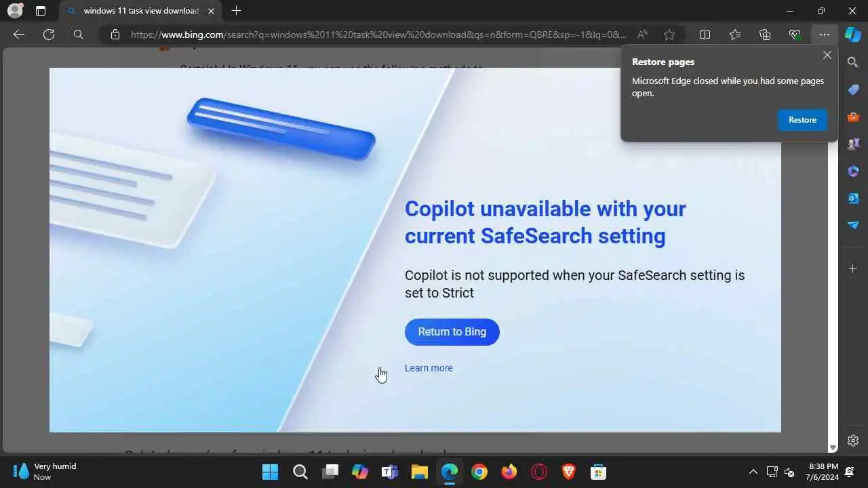Launch Brave browser from taskbar
868x488 pixels.
coord(568,472)
